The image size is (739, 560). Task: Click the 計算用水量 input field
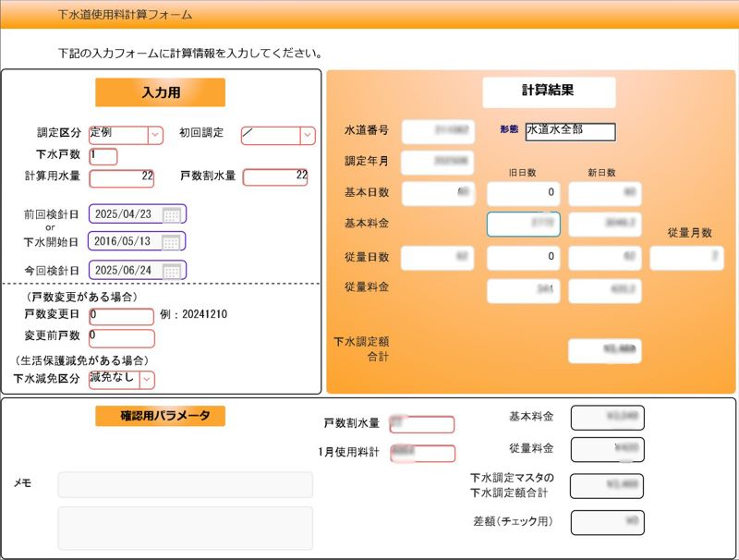121,177
